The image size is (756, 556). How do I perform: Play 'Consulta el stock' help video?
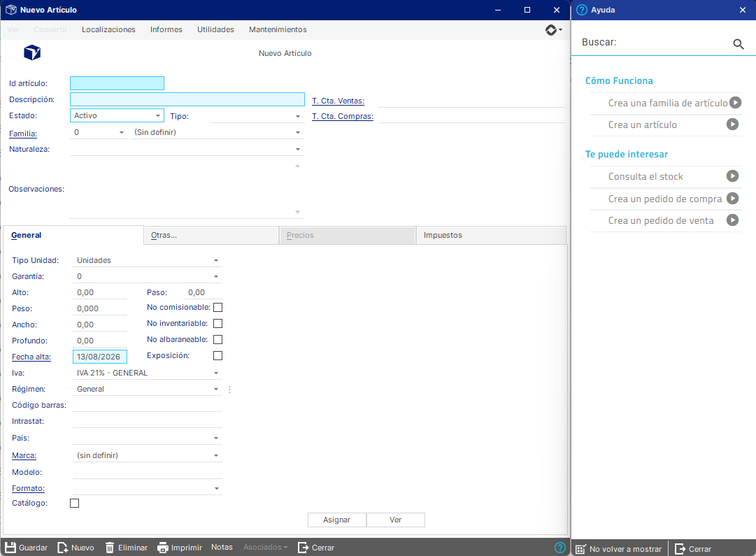pyautogui.click(x=732, y=176)
